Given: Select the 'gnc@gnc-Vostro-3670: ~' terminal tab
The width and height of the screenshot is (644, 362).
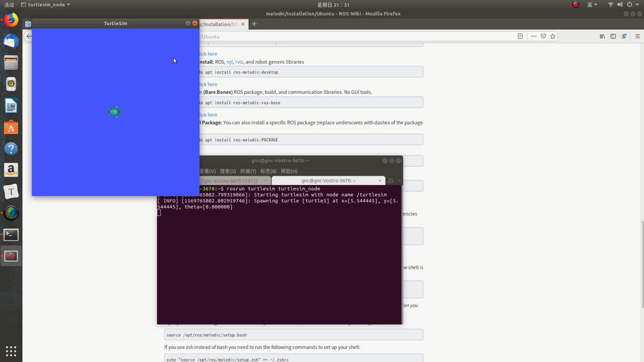Looking at the screenshot, I should (x=328, y=180).
